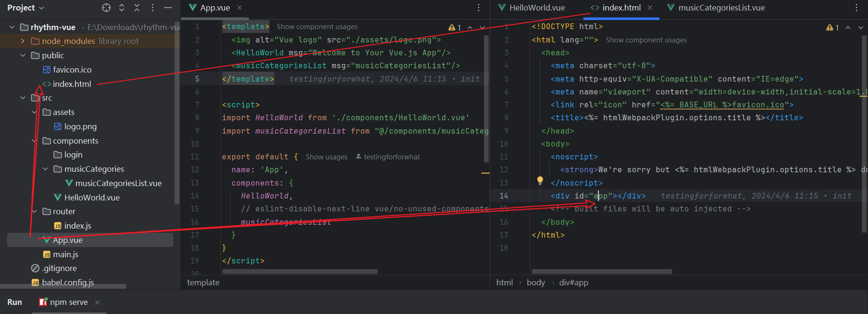
Task: Jump to next highlighted problem in index.html
Action: click(860, 28)
